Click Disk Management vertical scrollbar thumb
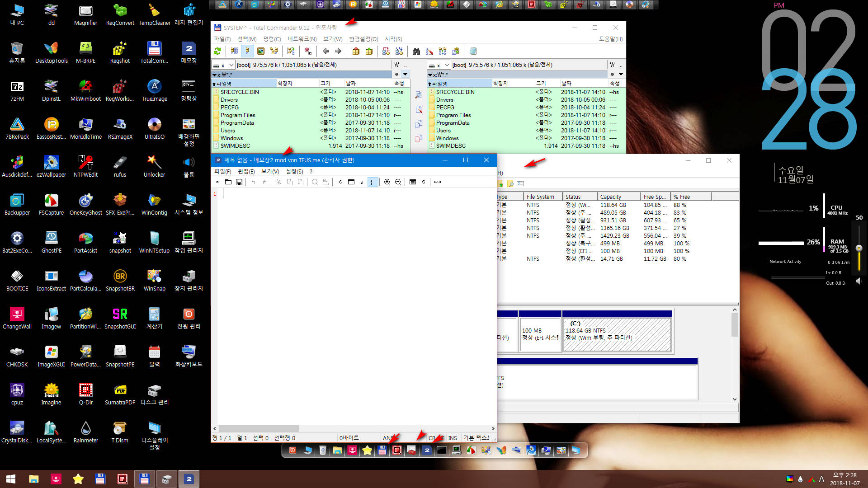Viewport: 868px width, 488px height. tap(735, 325)
